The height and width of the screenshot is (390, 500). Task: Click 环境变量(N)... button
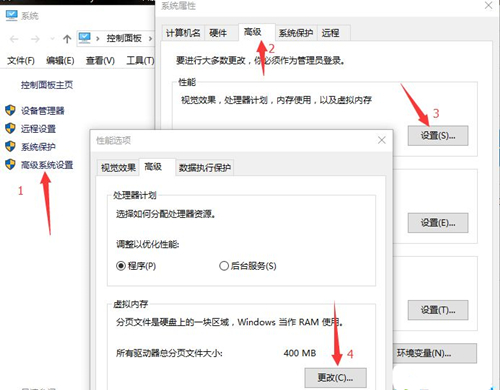(x=434, y=353)
